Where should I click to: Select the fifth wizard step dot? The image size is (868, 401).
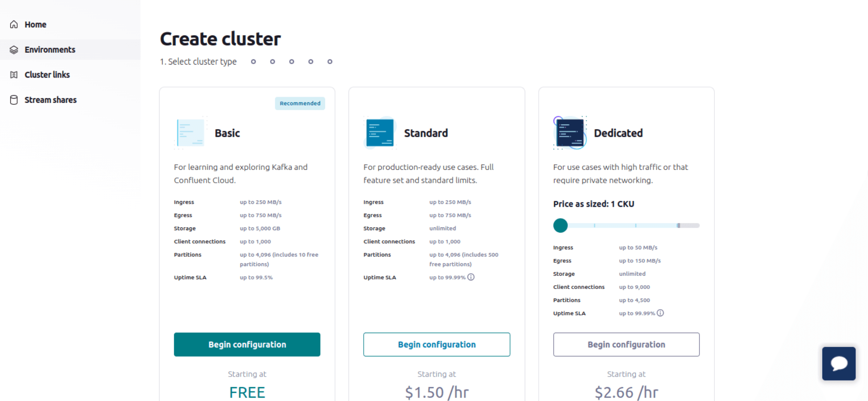(311, 62)
